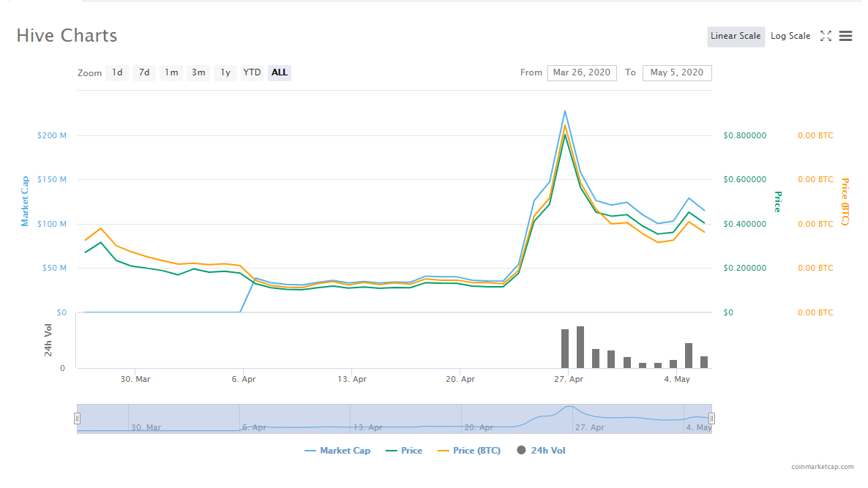Set zoom to YTD
Image resolution: width=868 pixels, height=488 pixels.
point(252,72)
